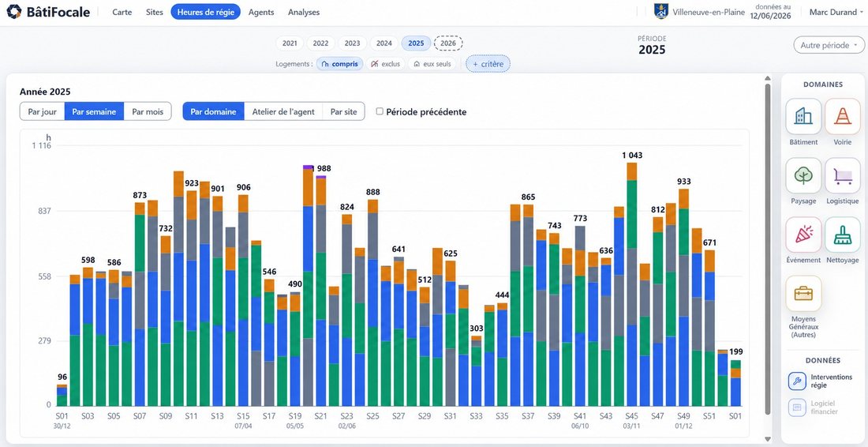Select the Bâtiment domain icon
This screenshot has width=868, height=447.
803,116
